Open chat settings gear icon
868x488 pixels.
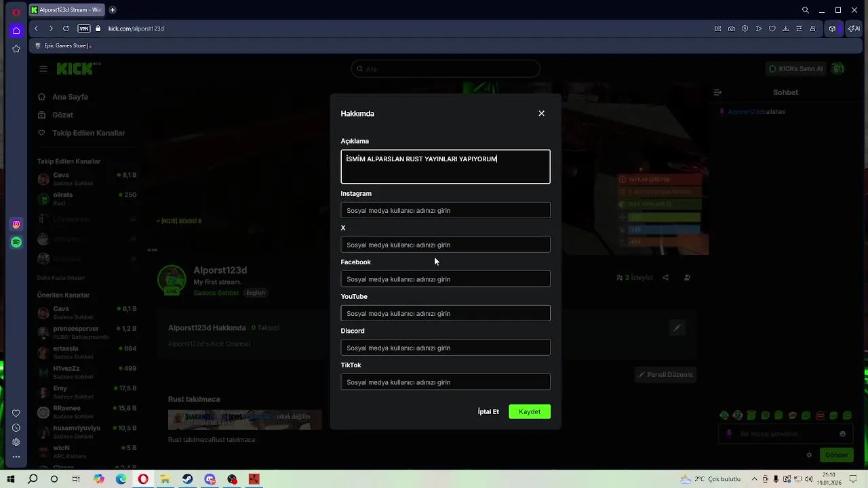tap(809, 455)
